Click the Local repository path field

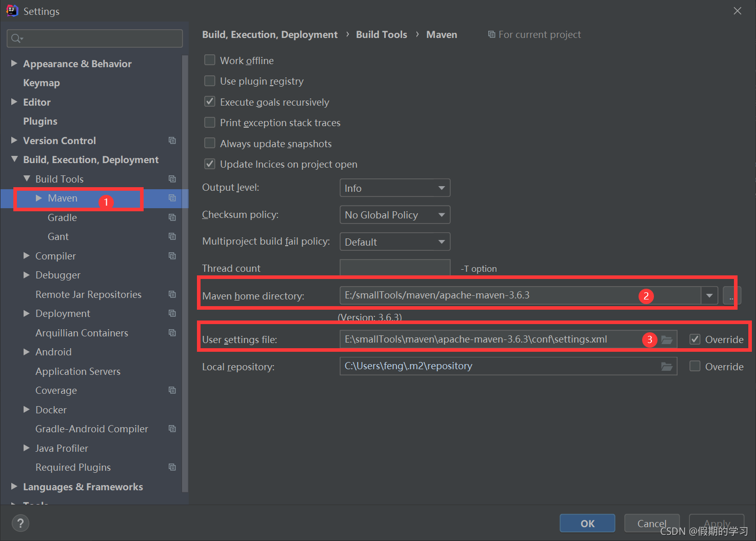click(508, 366)
